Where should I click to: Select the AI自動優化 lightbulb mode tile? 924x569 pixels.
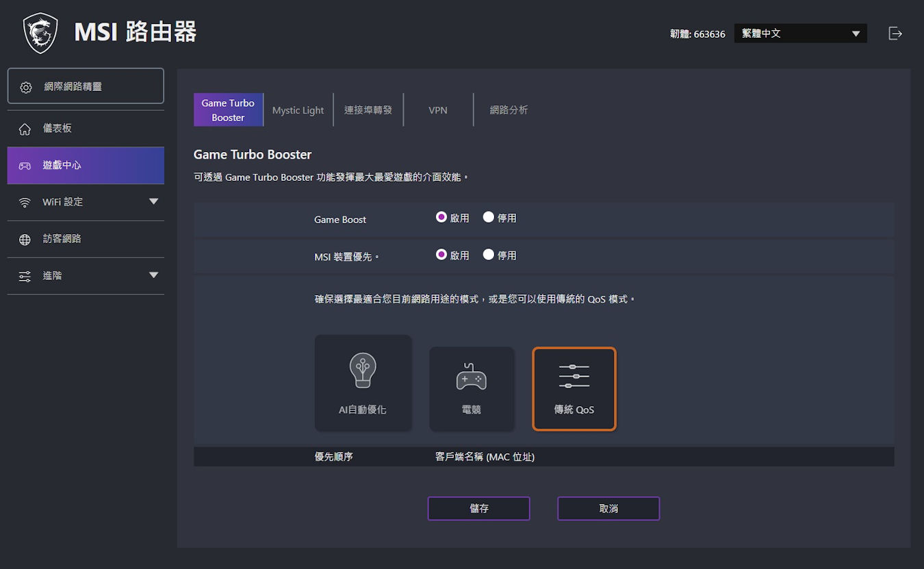point(363,383)
